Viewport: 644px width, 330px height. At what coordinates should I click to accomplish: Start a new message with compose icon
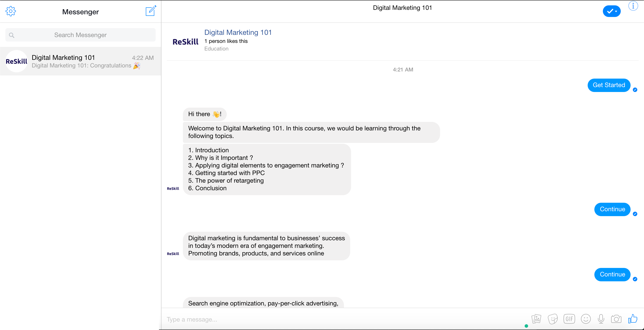151,11
